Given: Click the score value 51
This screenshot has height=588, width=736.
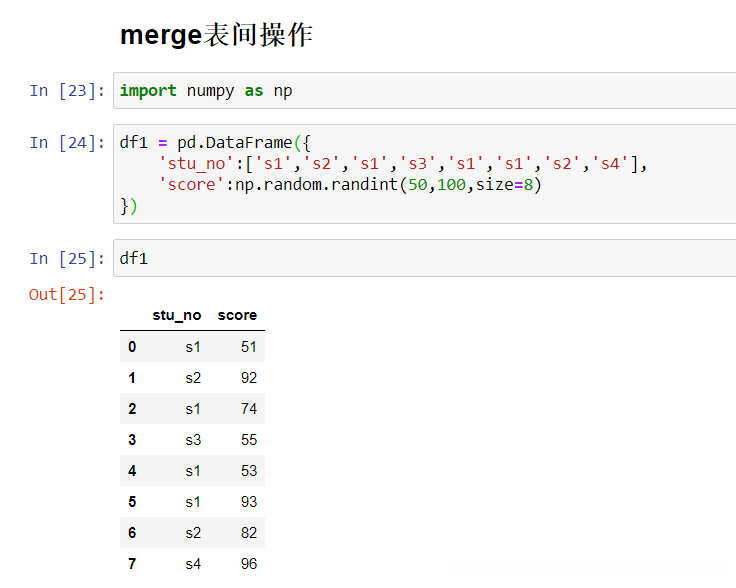Looking at the screenshot, I should [x=248, y=347].
